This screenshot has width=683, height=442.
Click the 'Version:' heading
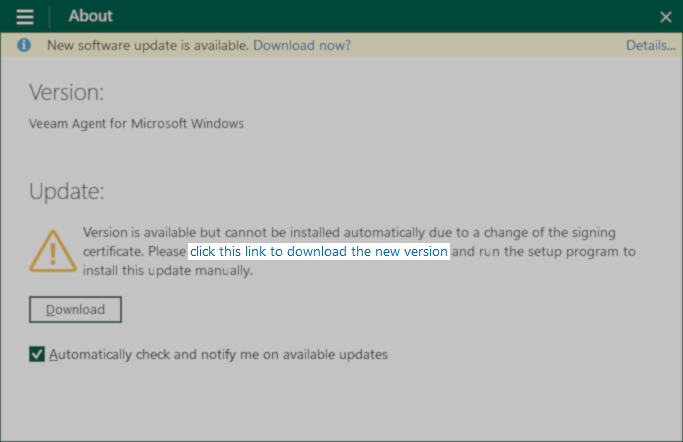point(67,92)
